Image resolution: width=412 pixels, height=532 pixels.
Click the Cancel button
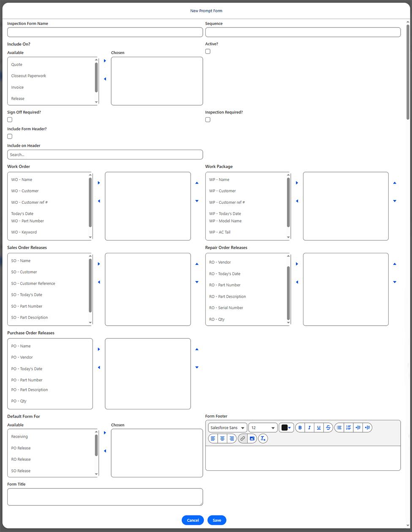pyautogui.click(x=193, y=520)
